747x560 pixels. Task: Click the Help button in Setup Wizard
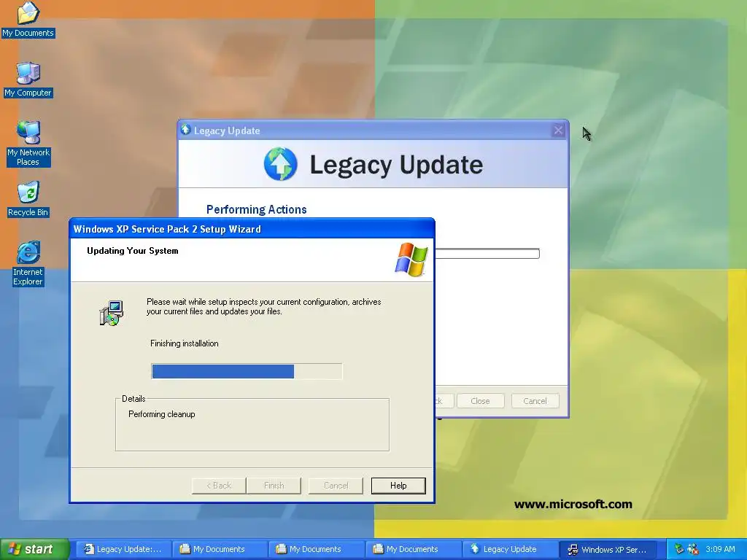click(x=398, y=486)
